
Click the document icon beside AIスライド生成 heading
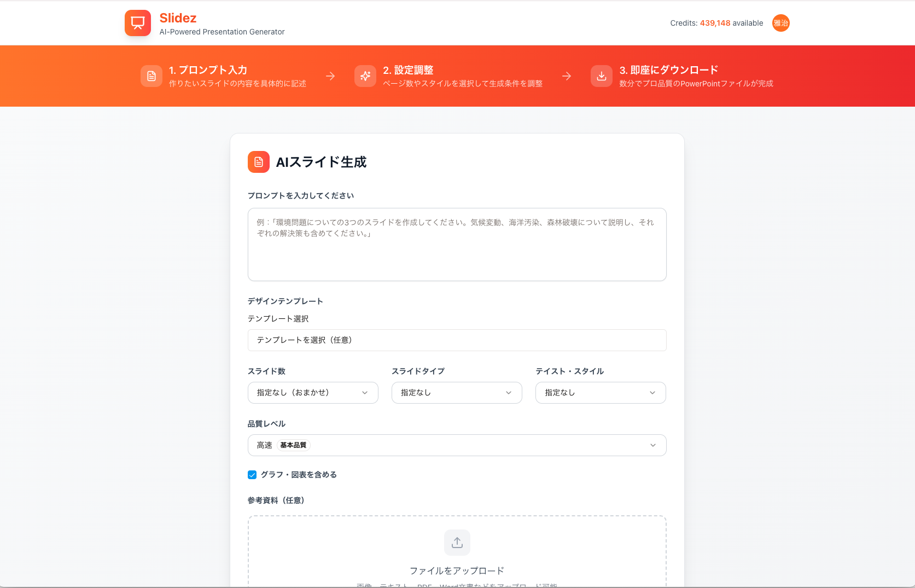click(259, 162)
